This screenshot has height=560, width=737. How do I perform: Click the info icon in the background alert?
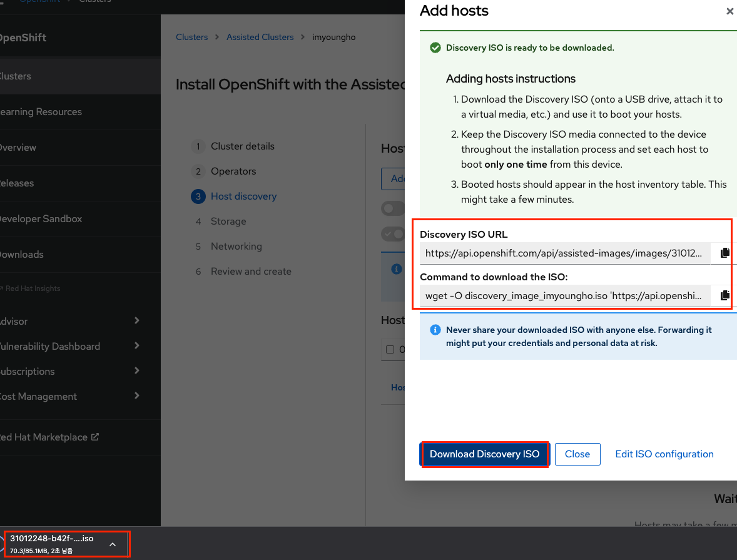point(397,269)
